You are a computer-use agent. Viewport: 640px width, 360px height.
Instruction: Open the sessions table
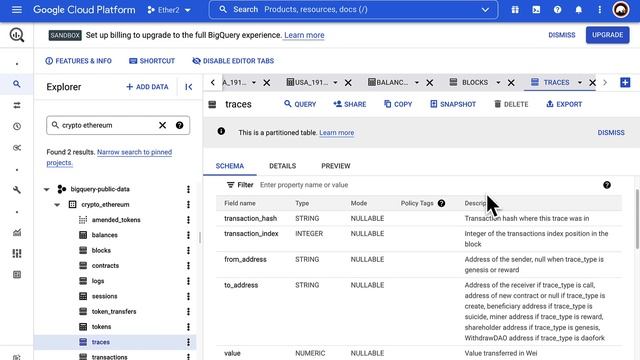(x=104, y=296)
